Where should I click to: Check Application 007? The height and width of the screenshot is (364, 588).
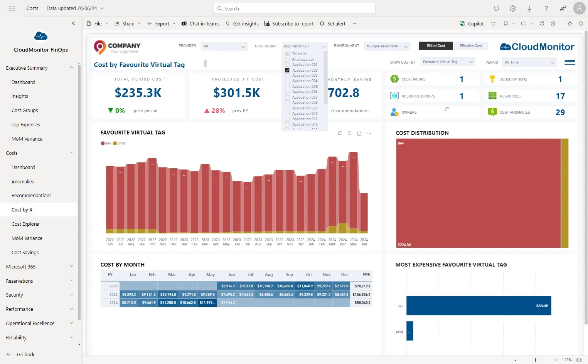click(x=287, y=97)
